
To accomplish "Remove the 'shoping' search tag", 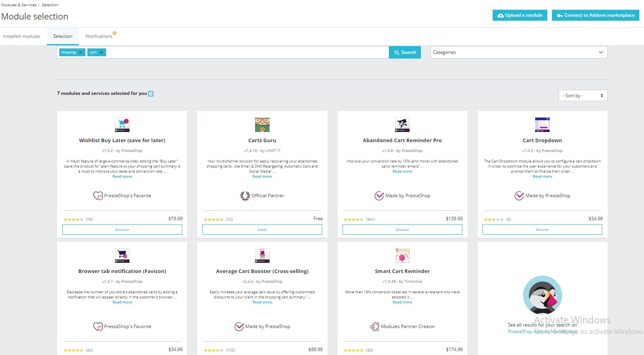I will pyautogui.click(x=81, y=52).
